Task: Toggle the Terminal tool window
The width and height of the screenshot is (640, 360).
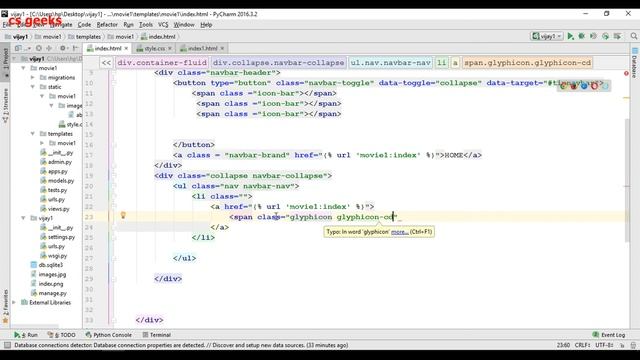Action: pos(156,335)
